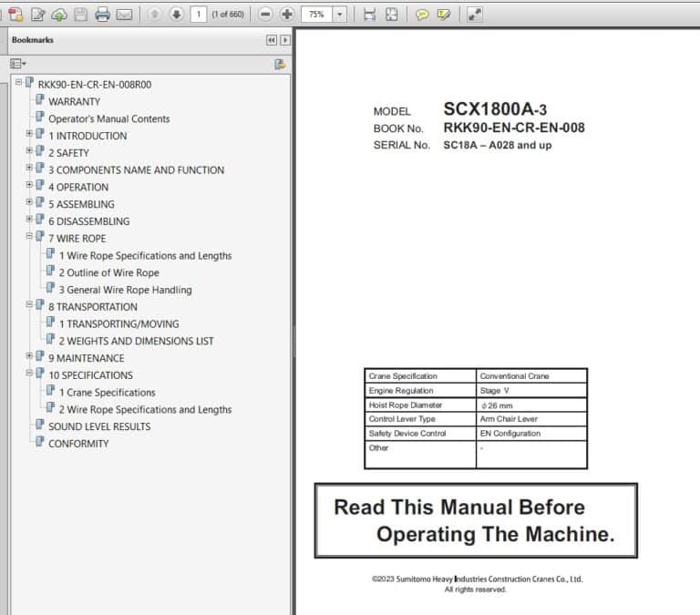
Task: Add a sticky note comment
Action: tap(422, 15)
